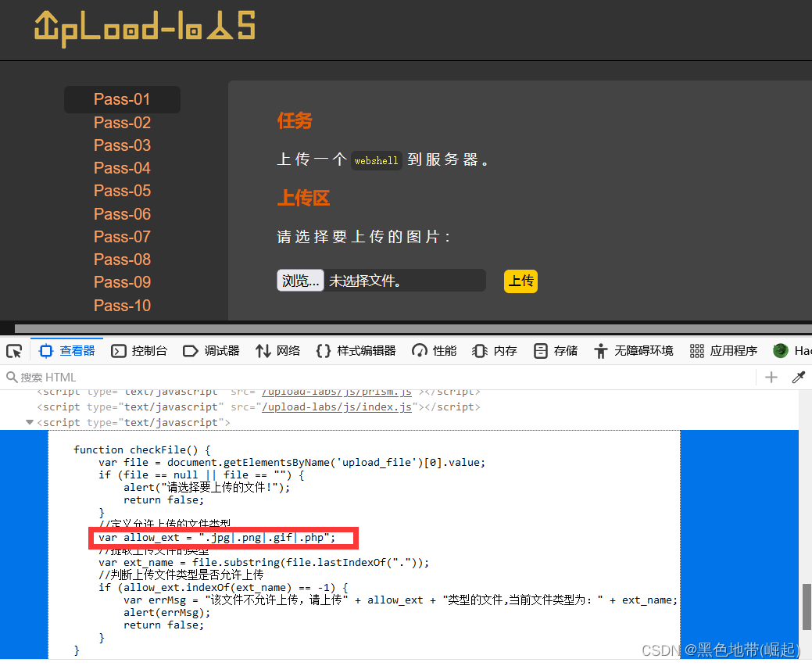
Task: Click the 'alert(errMsg);' code line
Action: coord(166,613)
